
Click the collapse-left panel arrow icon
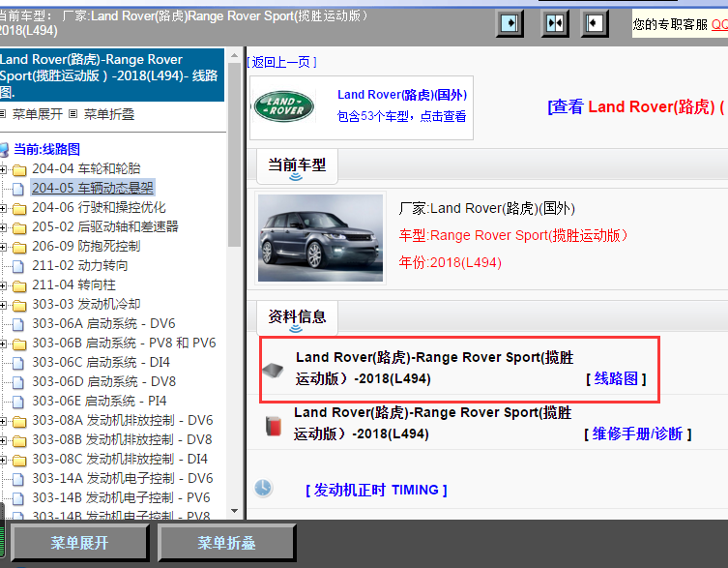(595, 23)
